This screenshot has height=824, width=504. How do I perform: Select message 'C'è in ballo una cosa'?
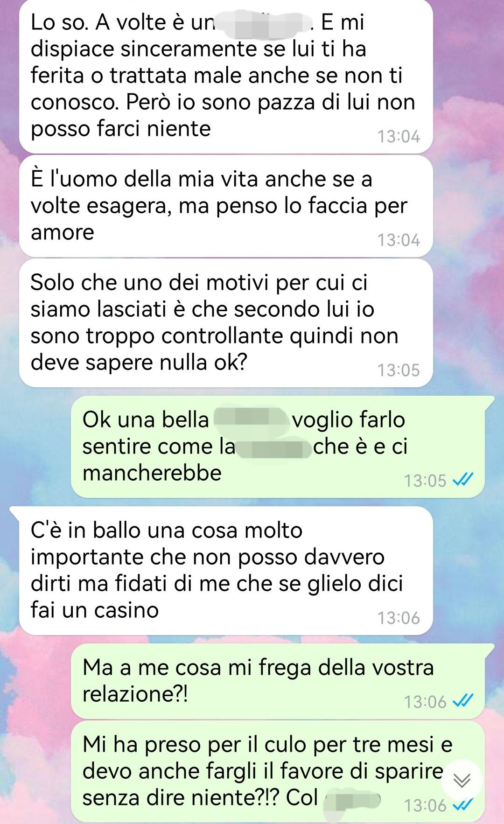coord(226,571)
